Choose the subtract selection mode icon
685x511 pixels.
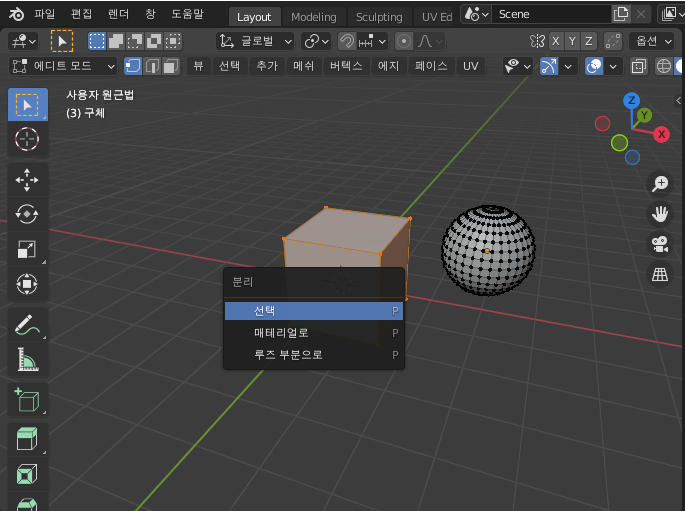coord(135,41)
